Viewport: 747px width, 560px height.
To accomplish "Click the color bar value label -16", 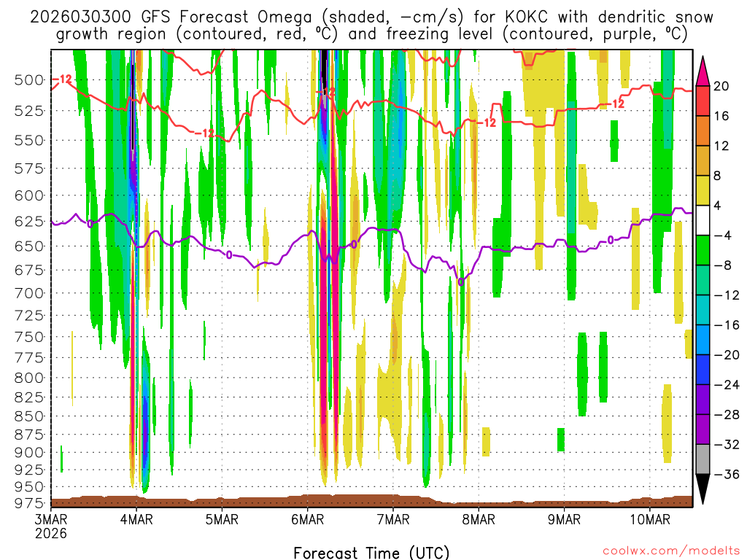I will point(727,325).
